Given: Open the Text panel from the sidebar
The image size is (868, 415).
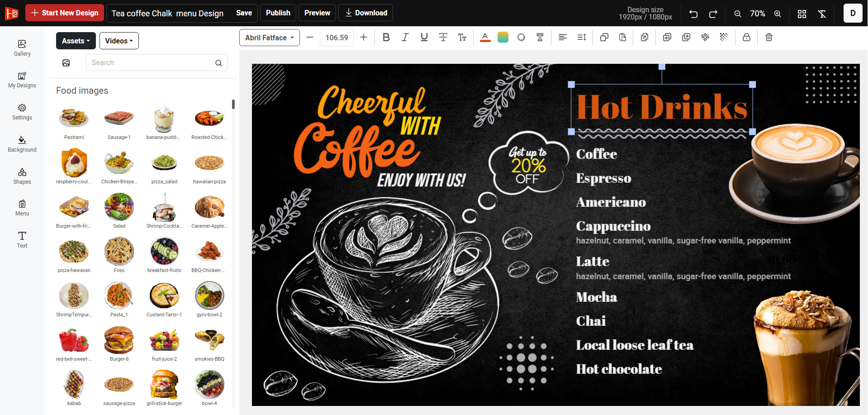Looking at the screenshot, I should (22, 240).
